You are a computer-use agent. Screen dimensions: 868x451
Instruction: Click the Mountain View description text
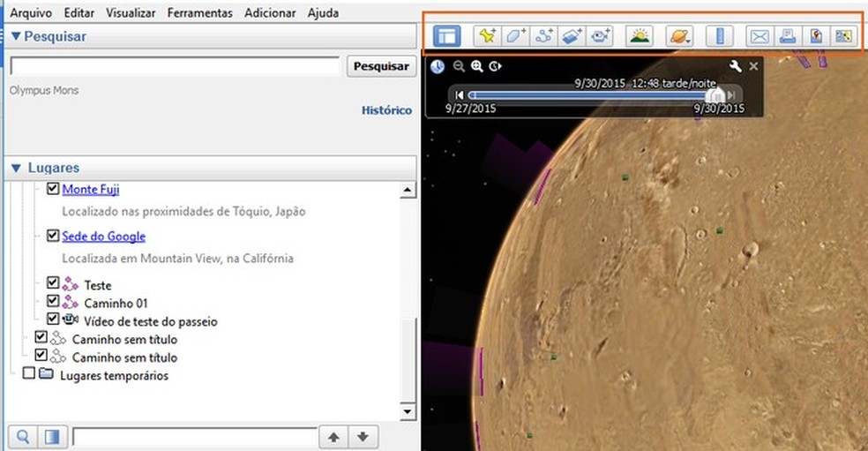tap(177, 259)
